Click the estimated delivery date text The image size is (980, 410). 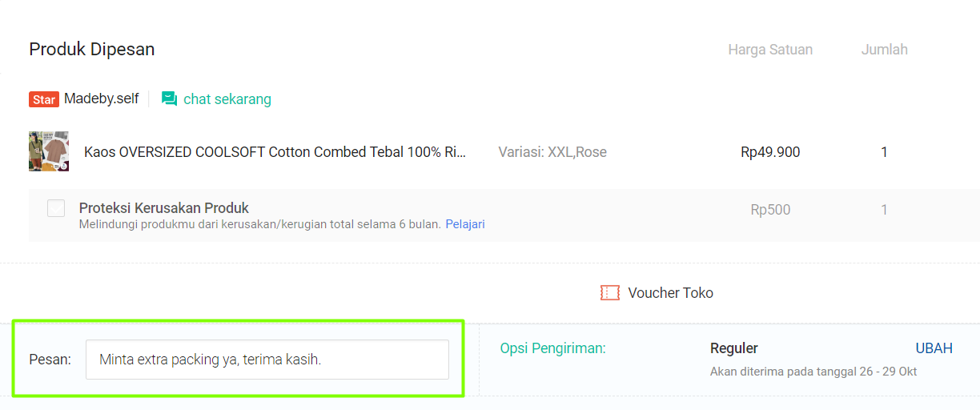click(x=813, y=372)
